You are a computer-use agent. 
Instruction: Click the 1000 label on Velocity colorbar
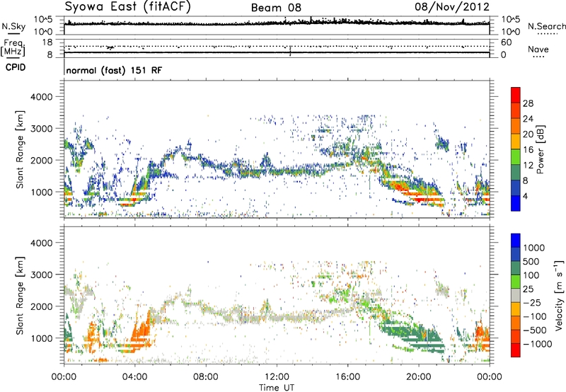click(x=533, y=248)
